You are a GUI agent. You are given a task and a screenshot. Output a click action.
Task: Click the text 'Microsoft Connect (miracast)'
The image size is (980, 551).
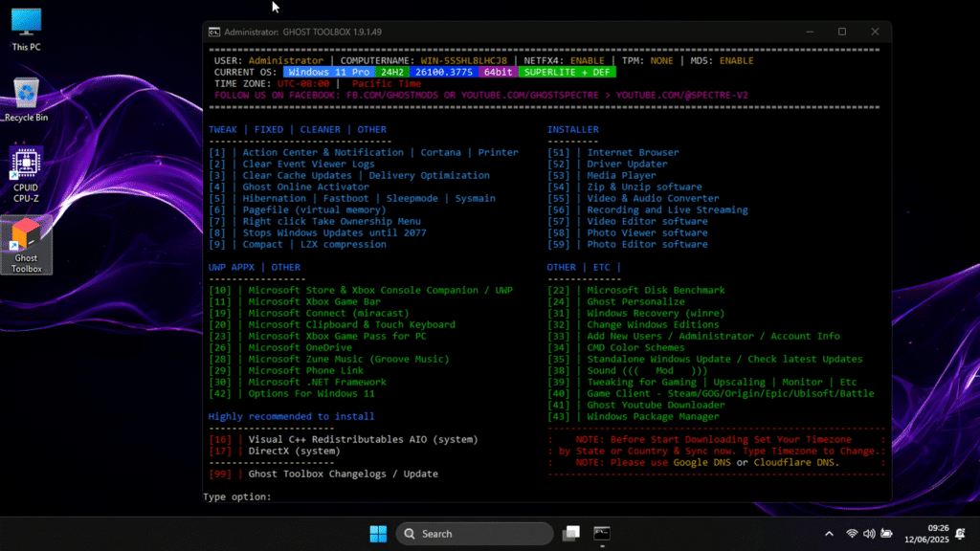coord(329,313)
